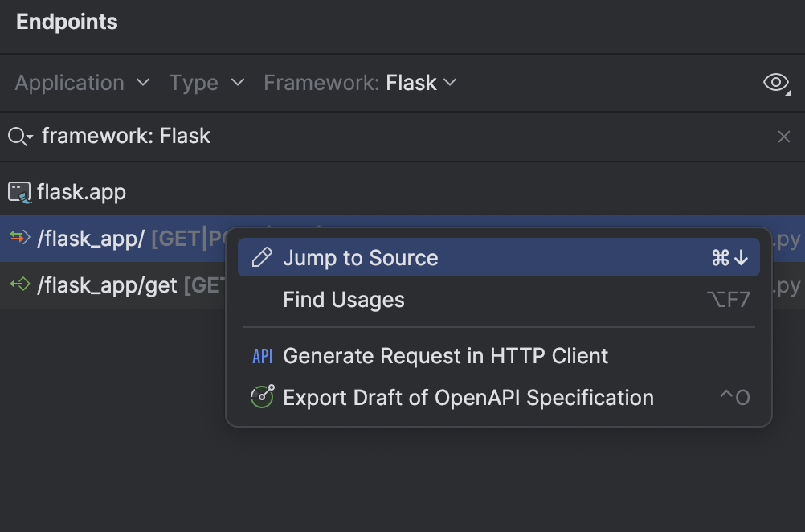Click the pencil icon on Jump to Source
Screen dimensions: 805x532
(x=262, y=257)
